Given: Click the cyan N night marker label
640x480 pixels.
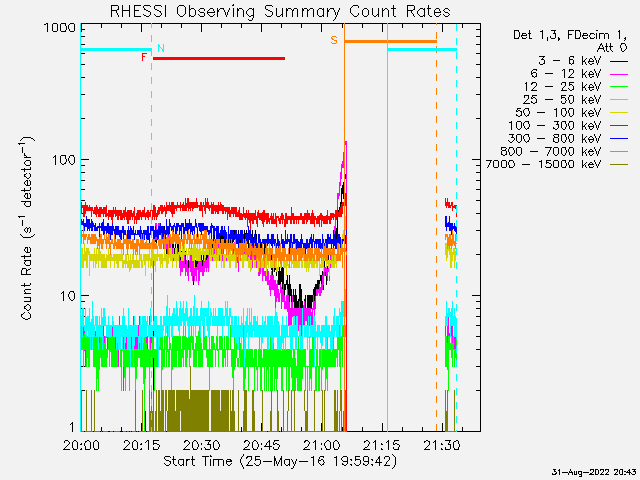Looking at the screenshot, I should coord(161,48).
